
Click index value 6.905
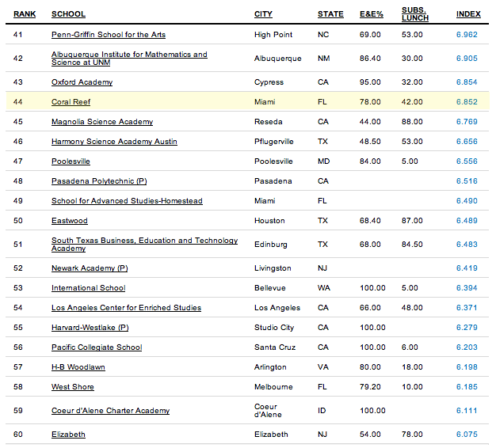pos(467,59)
